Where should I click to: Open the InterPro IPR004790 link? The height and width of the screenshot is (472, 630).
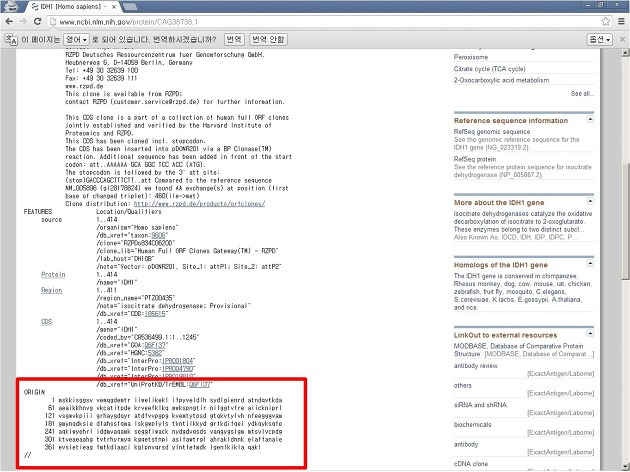pyautogui.click(x=178, y=369)
